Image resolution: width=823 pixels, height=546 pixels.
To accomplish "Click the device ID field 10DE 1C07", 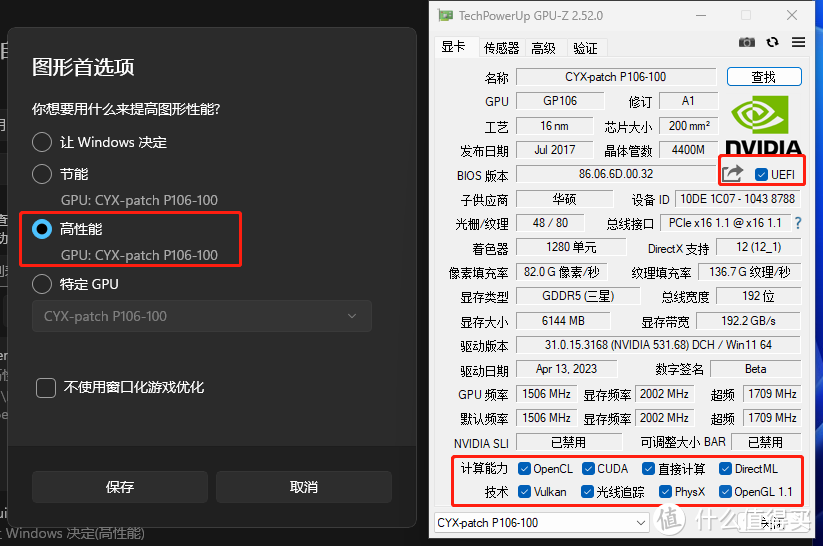I will pos(738,199).
